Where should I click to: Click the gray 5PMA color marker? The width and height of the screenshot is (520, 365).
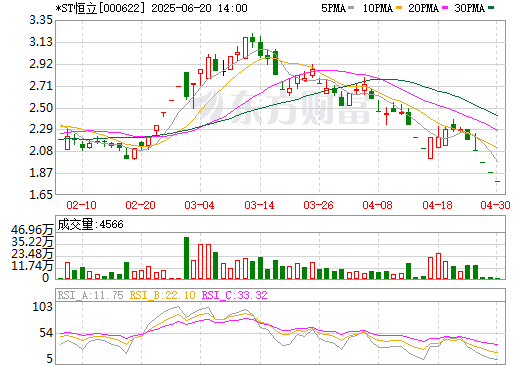(x=351, y=7)
